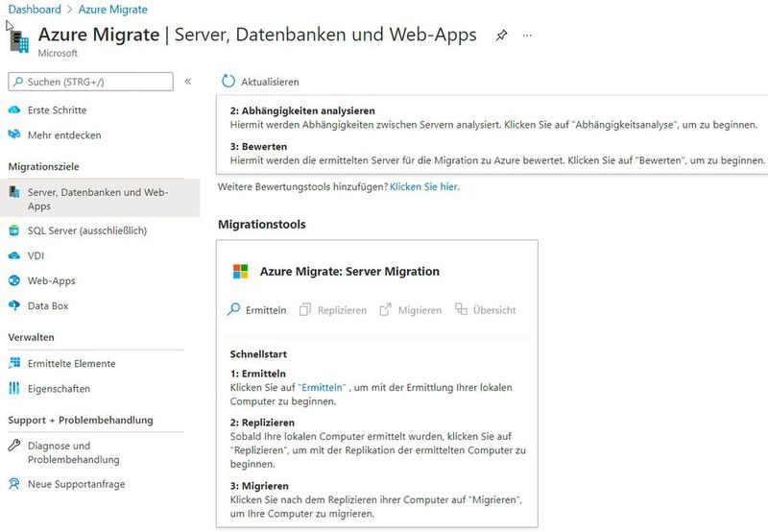The image size is (768, 532).
Task: Click the Übersicht action label
Action: click(494, 310)
